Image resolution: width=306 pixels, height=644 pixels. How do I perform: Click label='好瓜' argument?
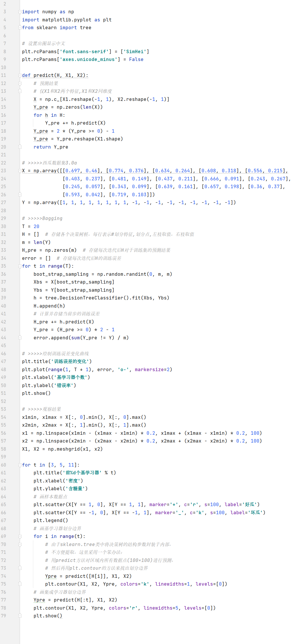(241, 505)
